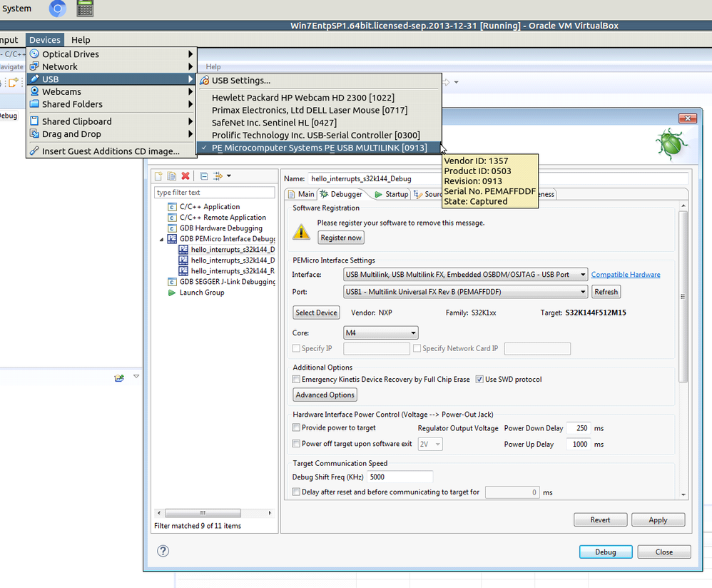Click the green bug icon in dialog header

(x=671, y=143)
